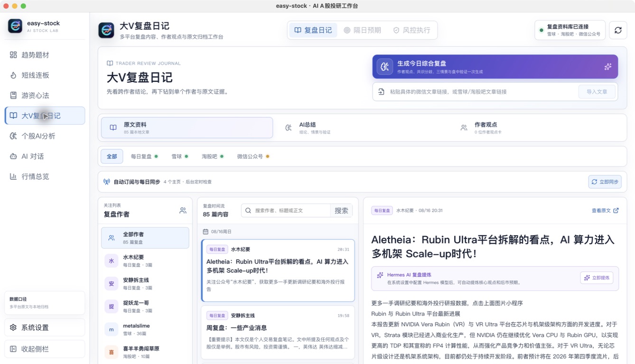
Task: Click the sparkle icon beside Hermes AI 复盘提炼
Action: (380, 275)
